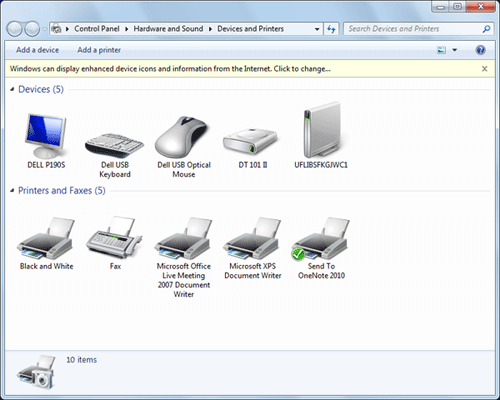Expand the arrow before Control Panel breadcrumb
This screenshot has height=400, width=500.
(x=68, y=29)
